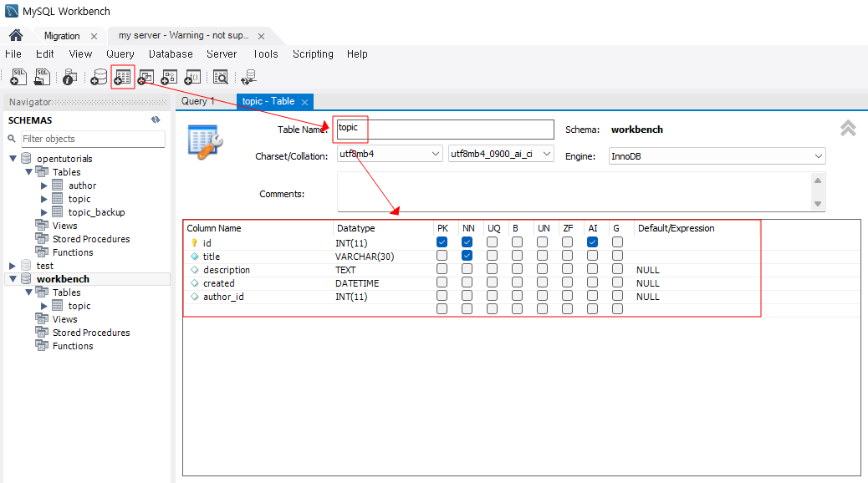Select Functions under workbench

[x=73, y=346]
